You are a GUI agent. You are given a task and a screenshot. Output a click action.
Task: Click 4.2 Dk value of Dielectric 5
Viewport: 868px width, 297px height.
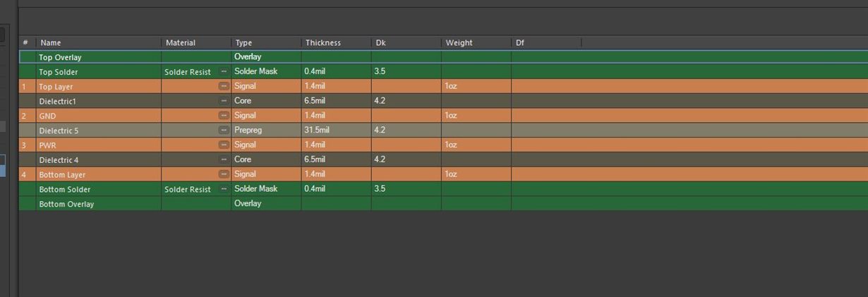click(x=380, y=130)
